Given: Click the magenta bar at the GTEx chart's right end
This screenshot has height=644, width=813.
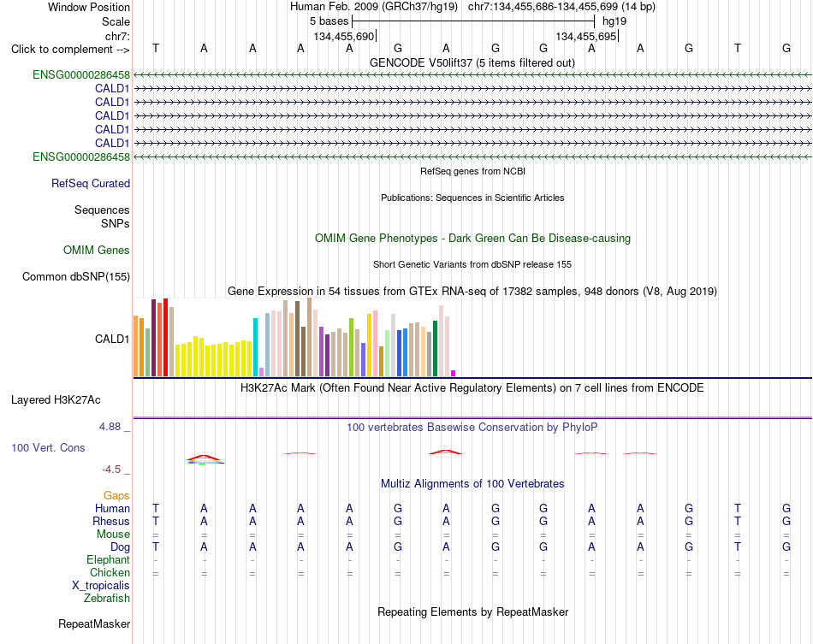Looking at the screenshot, I should [x=454, y=373].
